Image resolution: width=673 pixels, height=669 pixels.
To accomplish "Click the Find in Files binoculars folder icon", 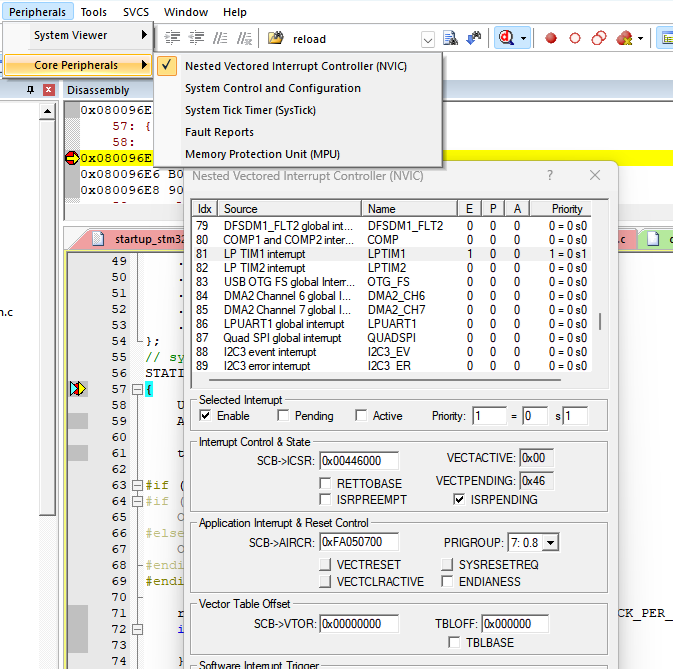I will pos(276,38).
